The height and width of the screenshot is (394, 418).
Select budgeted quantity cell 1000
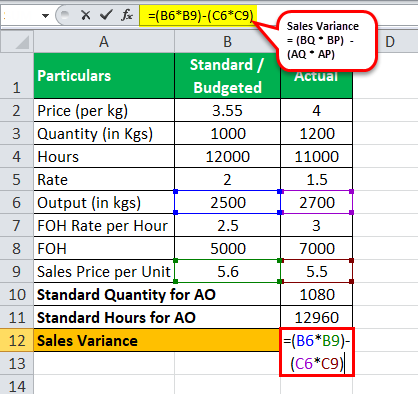[x=227, y=133]
